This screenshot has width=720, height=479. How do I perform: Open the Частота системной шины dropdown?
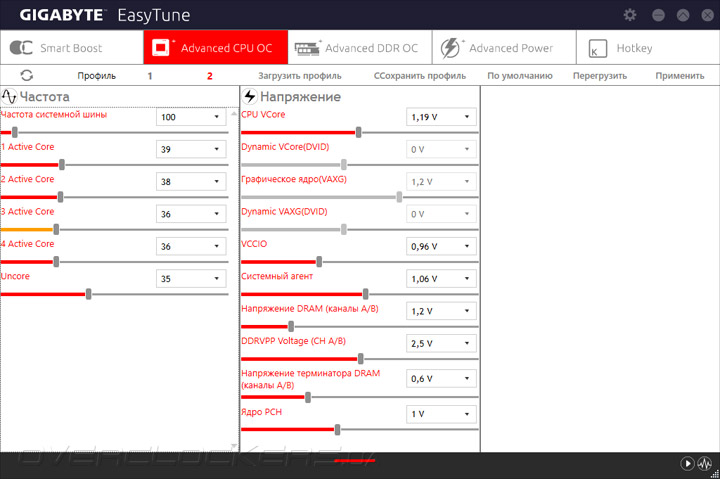click(191, 117)
